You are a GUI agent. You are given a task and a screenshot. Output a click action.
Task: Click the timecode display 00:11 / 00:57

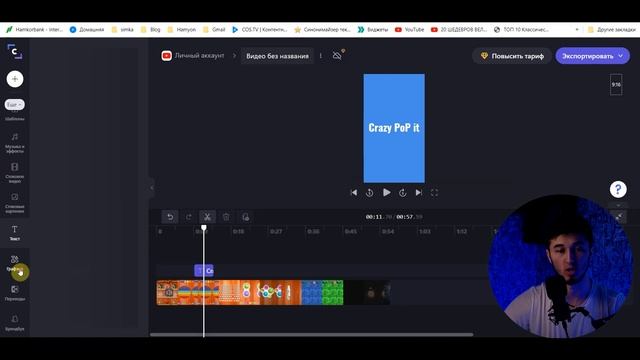click(394, 217)
